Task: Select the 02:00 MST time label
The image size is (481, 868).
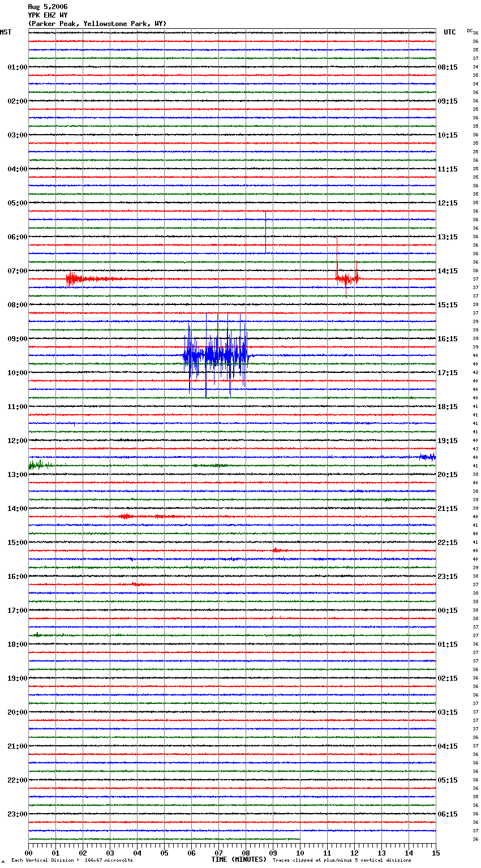Action: point(17,101)
